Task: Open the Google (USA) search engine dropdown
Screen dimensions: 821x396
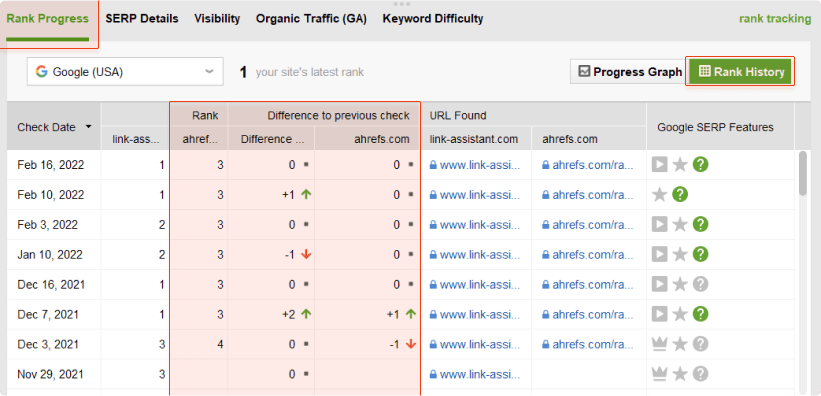Action: click(125, 72)
